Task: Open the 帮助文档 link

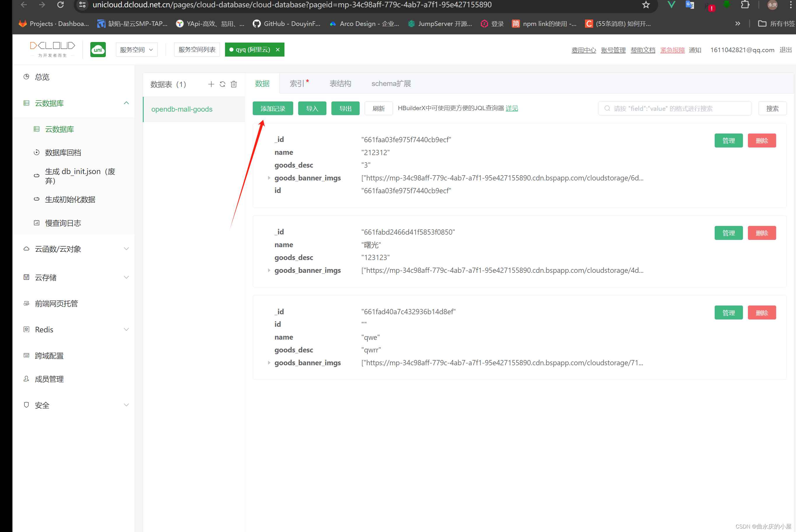Action: pos(643,50)
